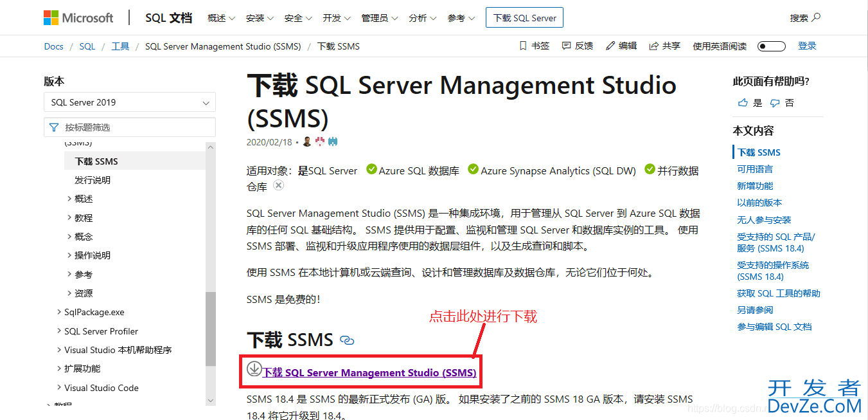Screen dimensions: 868x420
Task: Expand the 概念 tree node
Action: 69,236
